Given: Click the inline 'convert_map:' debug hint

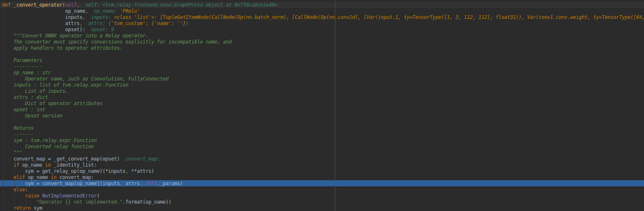Looking at the screenshot, I should (x=143, y=159).
